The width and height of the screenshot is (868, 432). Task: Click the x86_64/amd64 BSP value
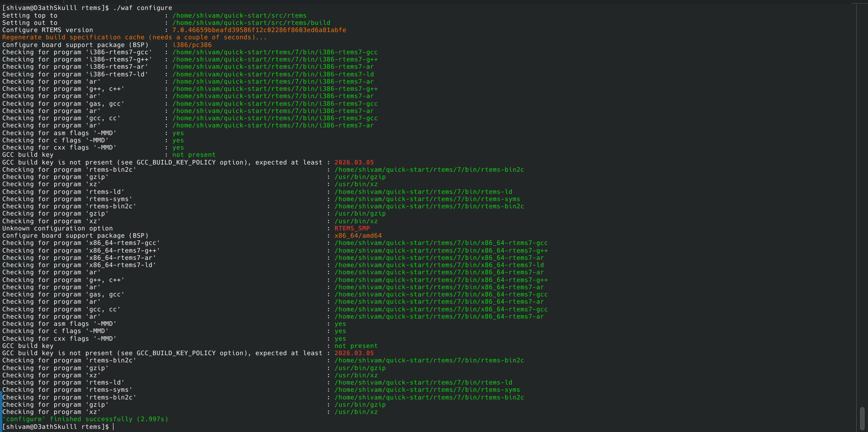point(358,236)
